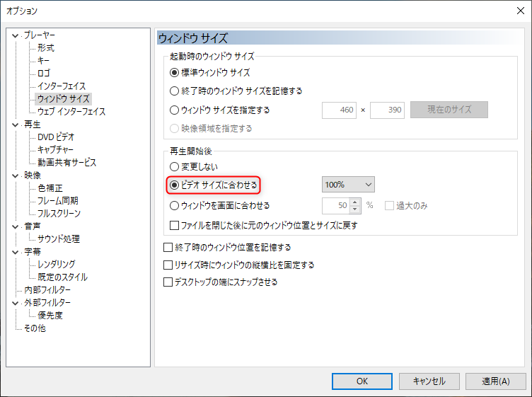Viewport: 532px width, 397px height.
Task: Select ウィンドウ サイズ in the tree
Action: tap(64, 99)
